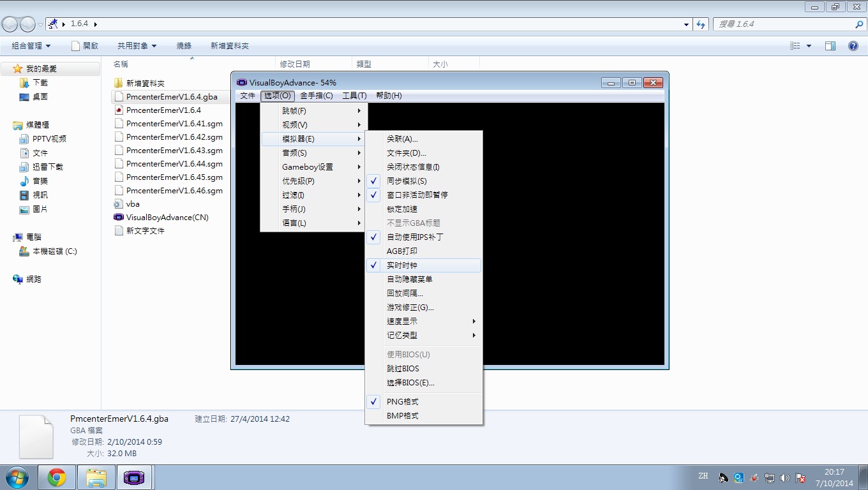Open 文件 menu in VisualBoyAdvance

(248, 96)
